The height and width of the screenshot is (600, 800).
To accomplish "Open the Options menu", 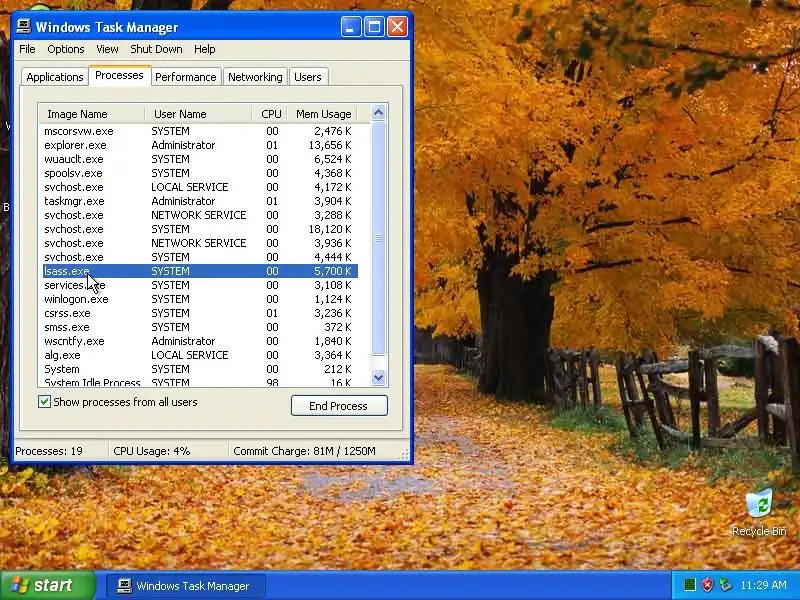I will [x=66, y=49].
